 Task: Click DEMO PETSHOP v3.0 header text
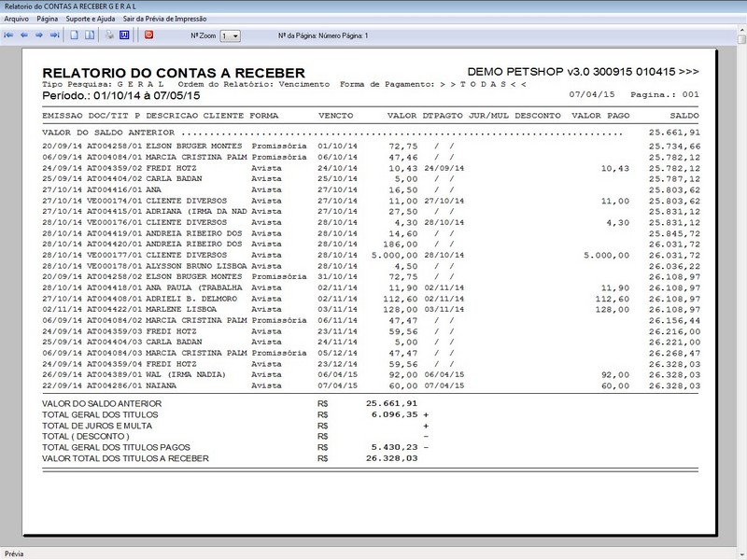(583, 72)
